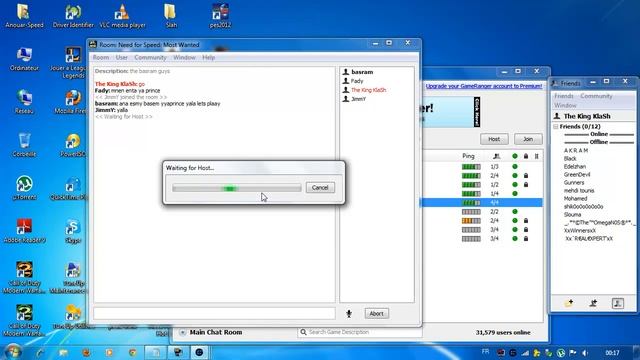Screen dimensions: 640x360
Task: Click the FR language indicator in taskbar
Action: pos(485,351)
